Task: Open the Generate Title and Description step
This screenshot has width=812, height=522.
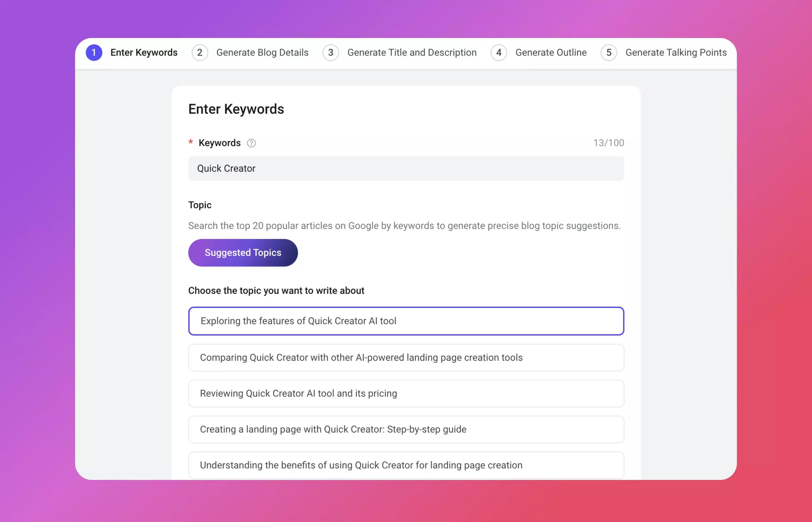Action: coord(412,52)
